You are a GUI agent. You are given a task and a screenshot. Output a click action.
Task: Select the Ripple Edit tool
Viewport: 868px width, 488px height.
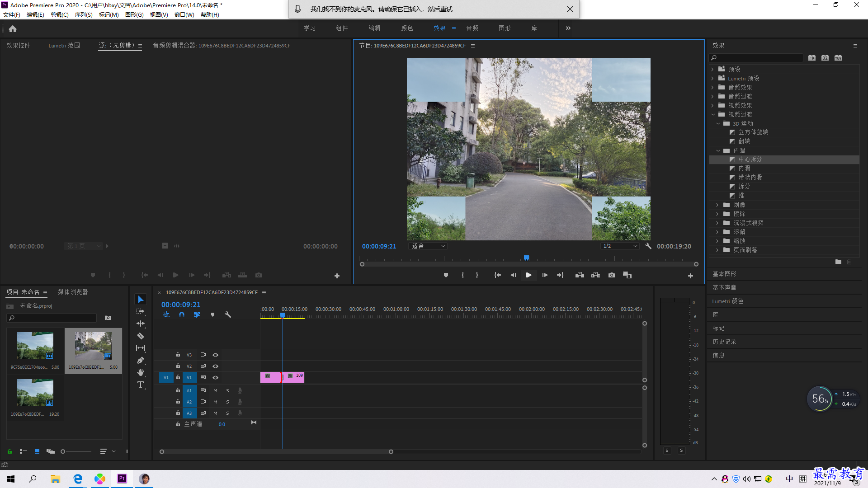[x=141, y=324]
